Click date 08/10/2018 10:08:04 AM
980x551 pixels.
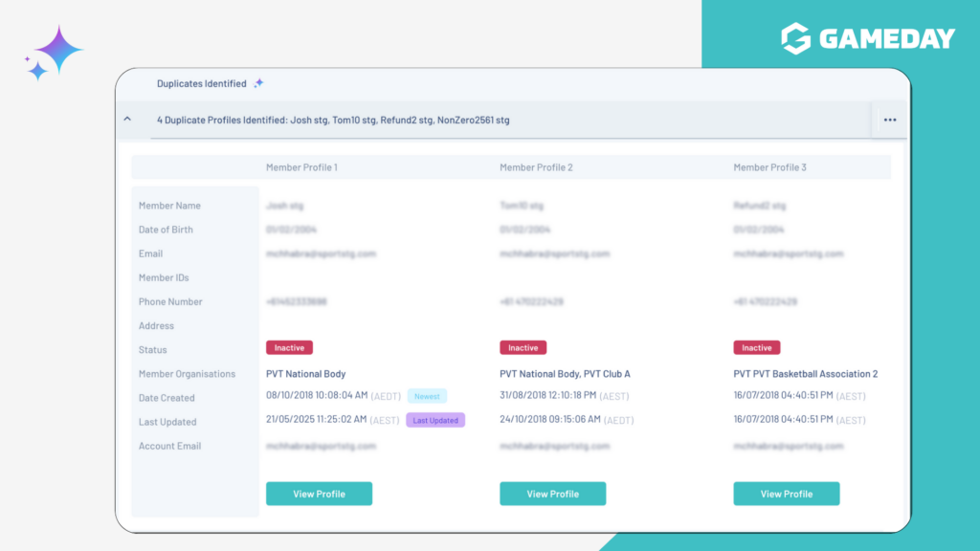(x=317, y=395)
